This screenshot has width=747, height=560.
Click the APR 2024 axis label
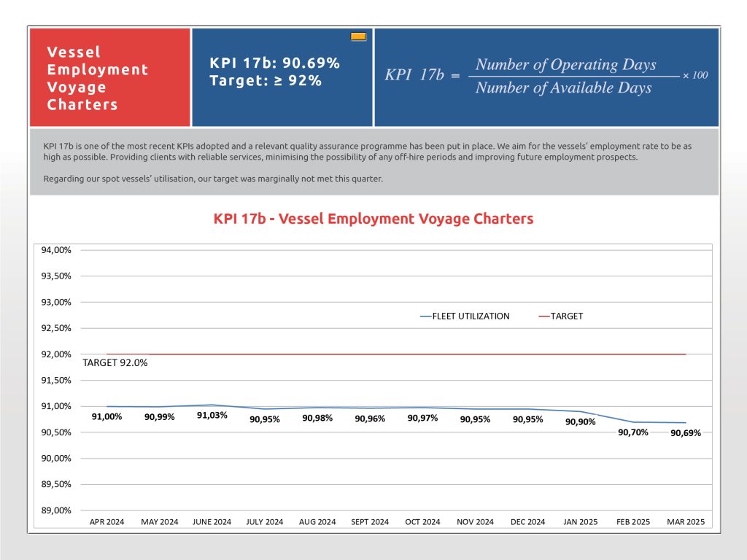tap(107, 522)
